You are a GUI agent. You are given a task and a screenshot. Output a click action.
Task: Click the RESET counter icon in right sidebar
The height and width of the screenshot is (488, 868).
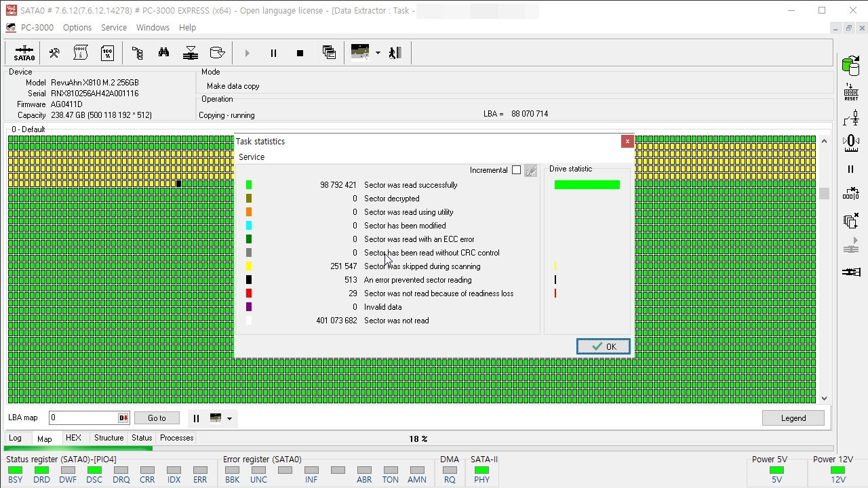(850, 92)
